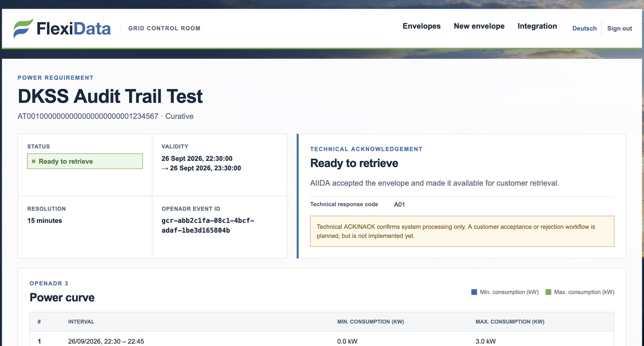Click the Technical ACK/NACK notice box

click(x=462, y=231)
